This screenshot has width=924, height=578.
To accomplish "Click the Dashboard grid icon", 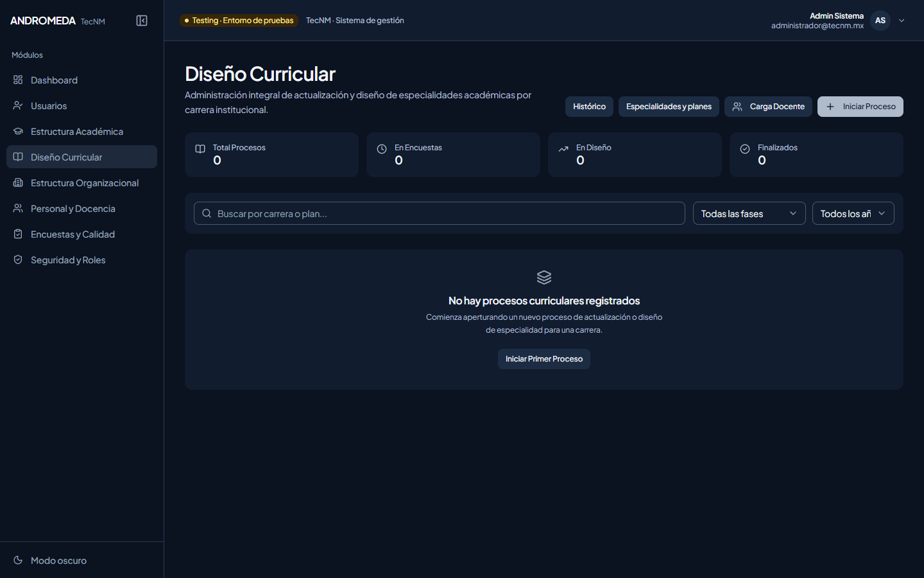I will click(x=18, y=80).
